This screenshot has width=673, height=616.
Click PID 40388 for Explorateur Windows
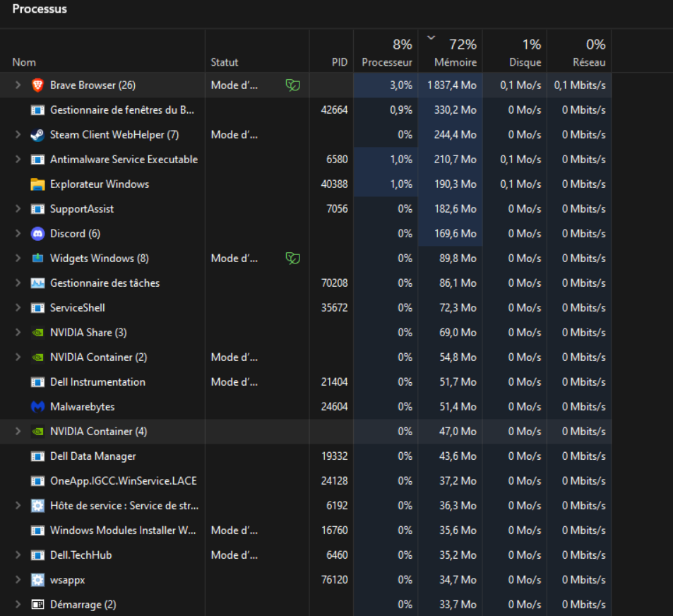tap(334, 184)
